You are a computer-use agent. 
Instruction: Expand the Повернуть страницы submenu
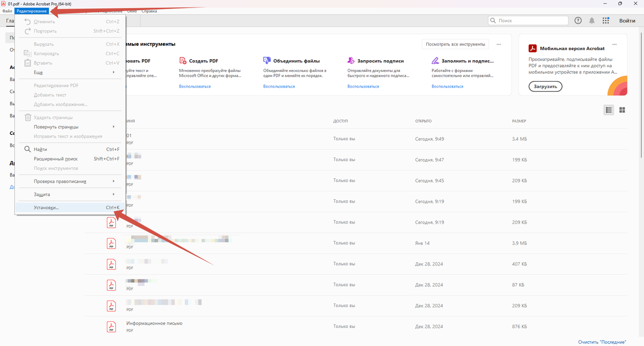(70, 127)
